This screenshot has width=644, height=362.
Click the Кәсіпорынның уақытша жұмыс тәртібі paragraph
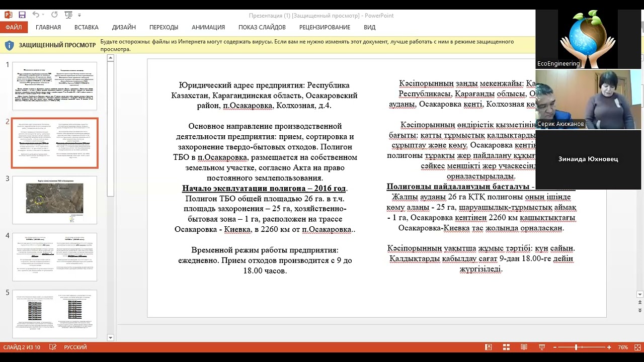click(x=481, y=258)
